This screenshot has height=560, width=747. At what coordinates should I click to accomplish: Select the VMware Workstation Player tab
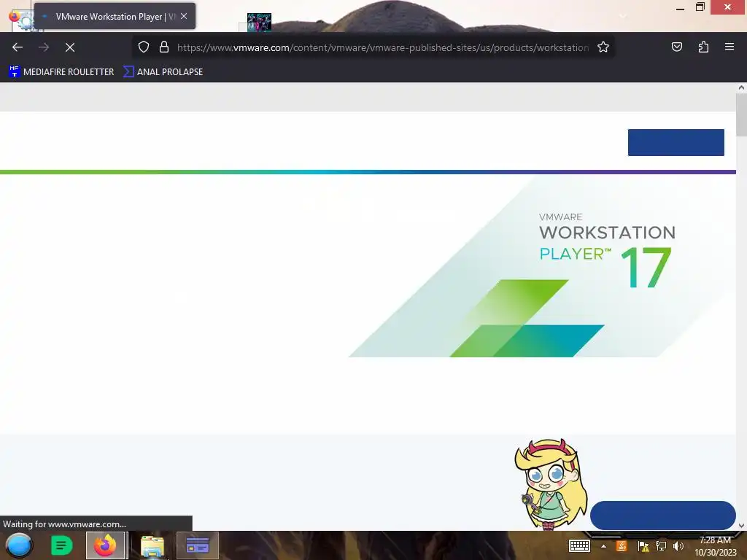115,16
